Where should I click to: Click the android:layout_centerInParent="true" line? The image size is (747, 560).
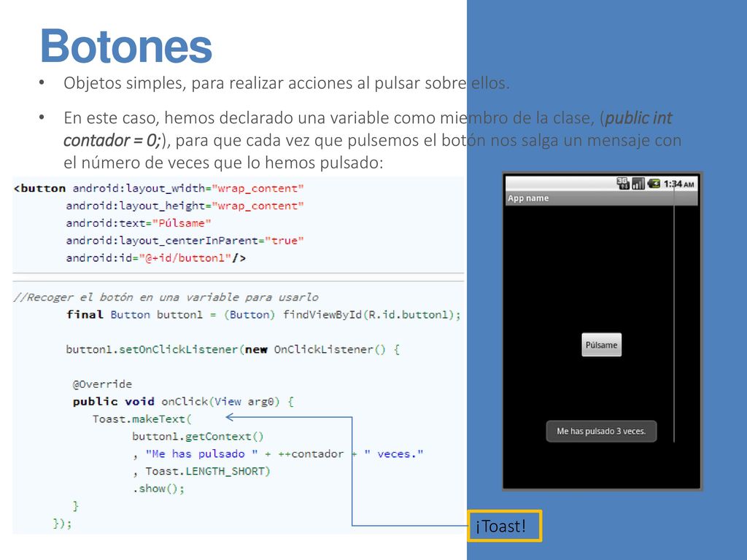click(185, 241)
